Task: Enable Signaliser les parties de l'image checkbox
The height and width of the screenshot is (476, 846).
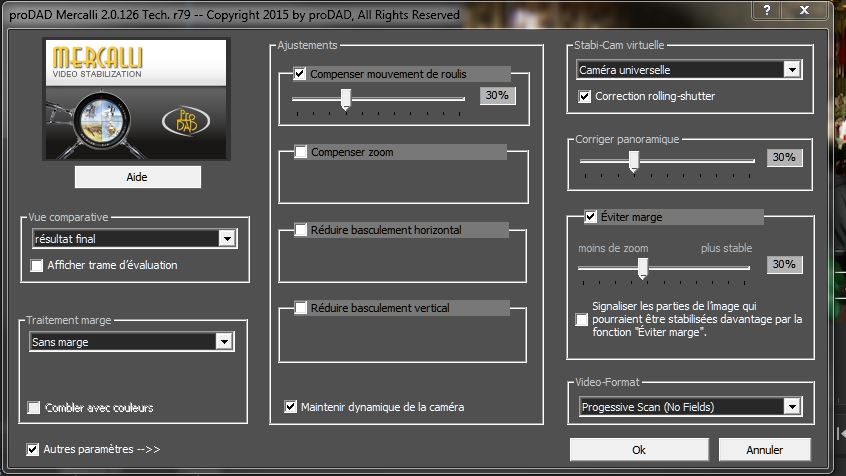Action: click(582, 319)
